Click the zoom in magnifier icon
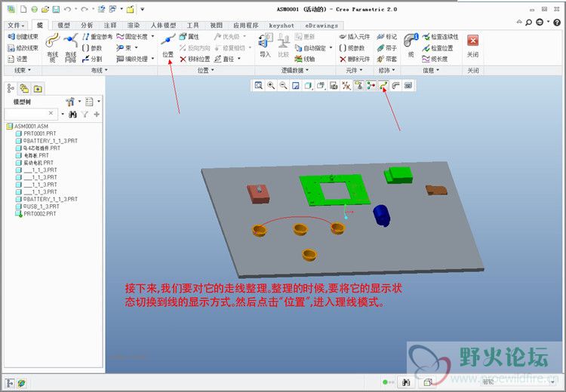The width and height of the screenshot is (566, 392). (x=271, y=85)
